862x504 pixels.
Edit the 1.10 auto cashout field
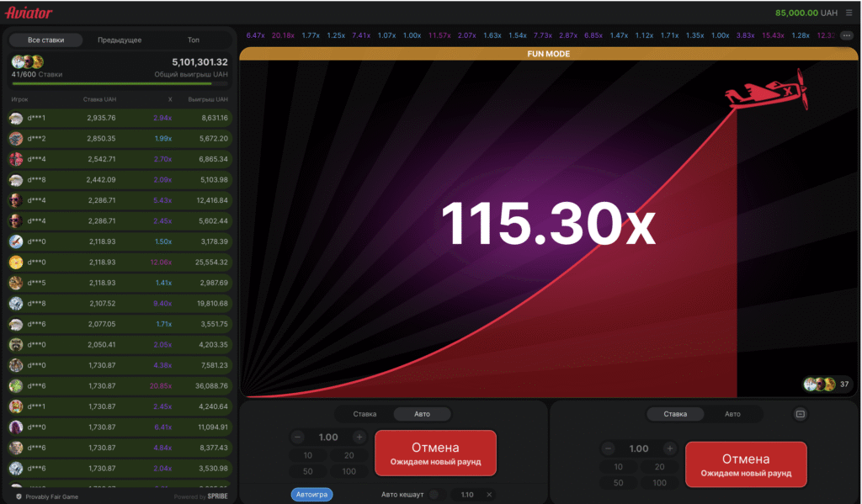[467, 495]
